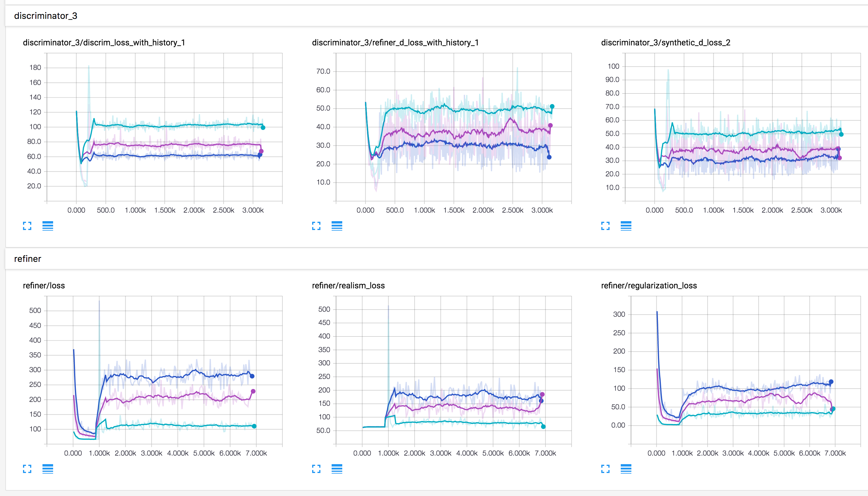Click teal endpoint dot in discrim_loss_with_history_1 chart

(x=263, y=127)
